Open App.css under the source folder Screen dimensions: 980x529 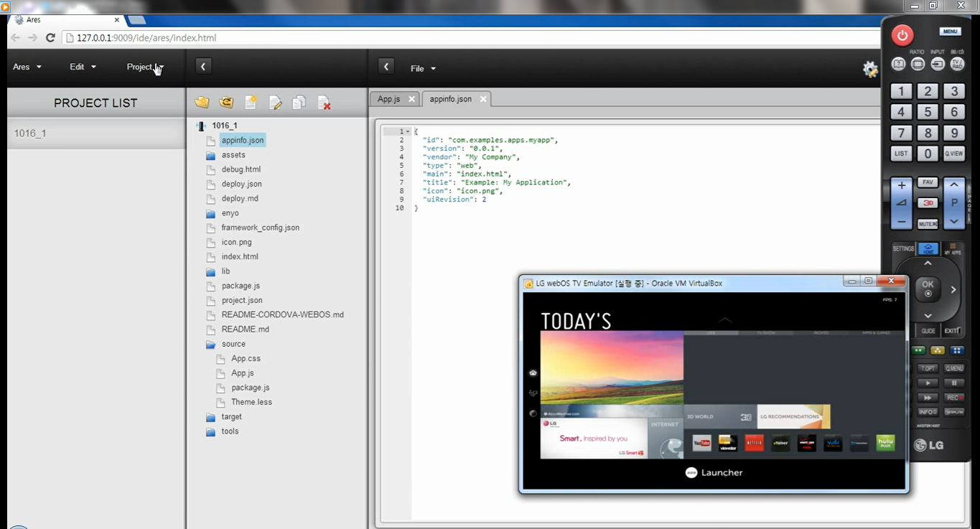pos(246,358)
